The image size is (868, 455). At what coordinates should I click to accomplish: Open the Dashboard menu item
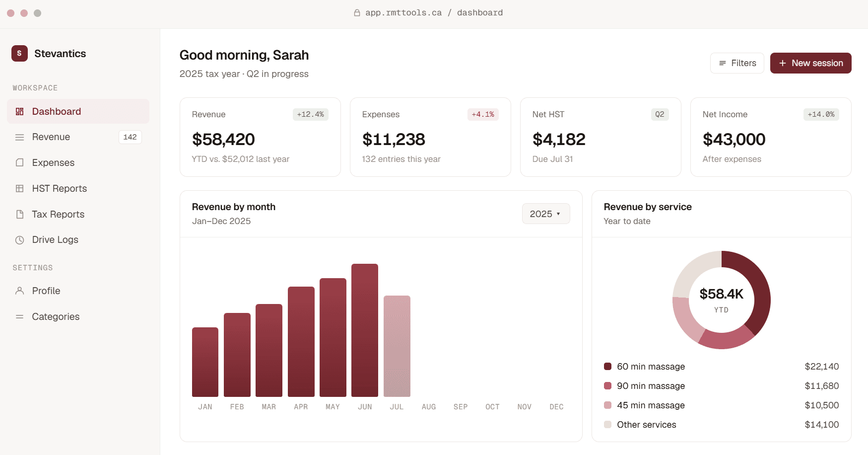78,111
